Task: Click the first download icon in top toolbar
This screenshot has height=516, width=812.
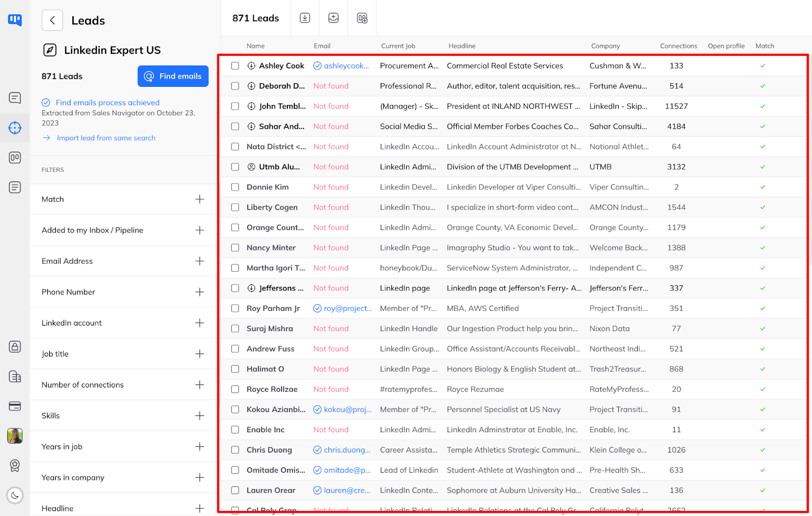Action: click(305, 18)
